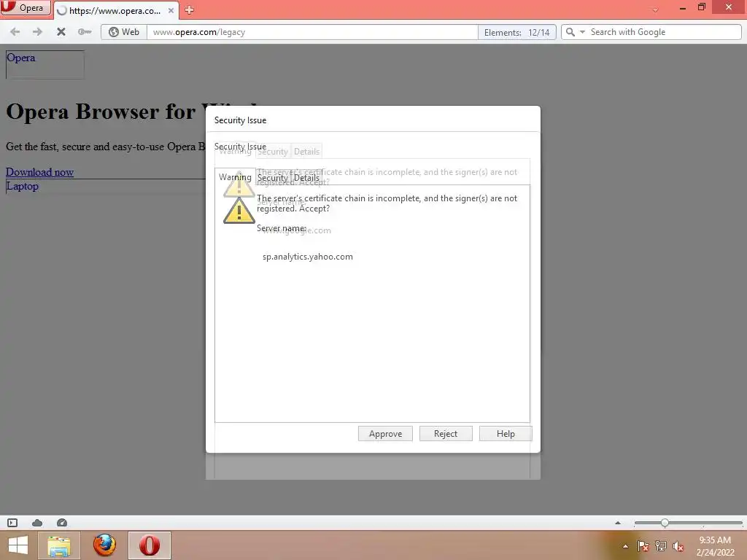Click the network tray icon

[x=661, y=546]
